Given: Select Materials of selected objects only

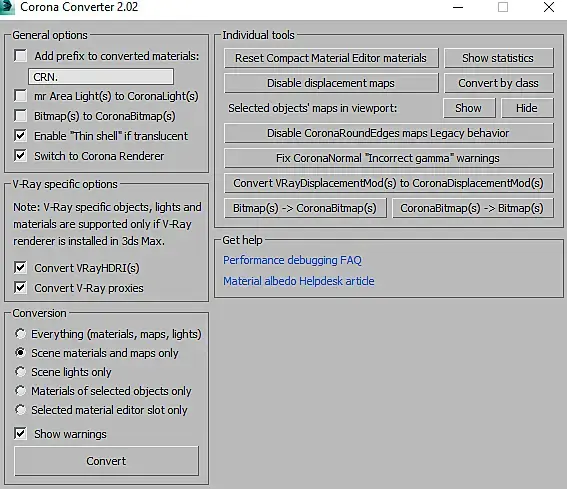Looking at the screenshot, I should pos(20,391).
